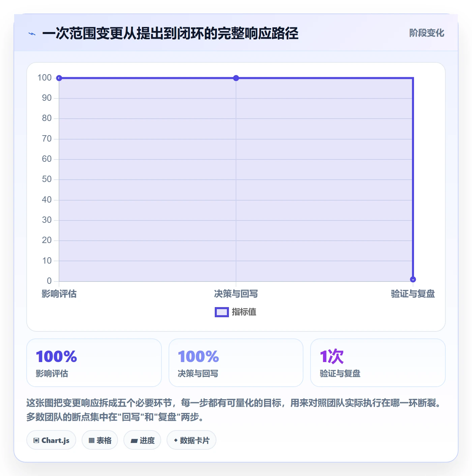Click the 验证与复盘 x-axis label under the chart
This screenshot has width=472, height=476.
[413, 294]
